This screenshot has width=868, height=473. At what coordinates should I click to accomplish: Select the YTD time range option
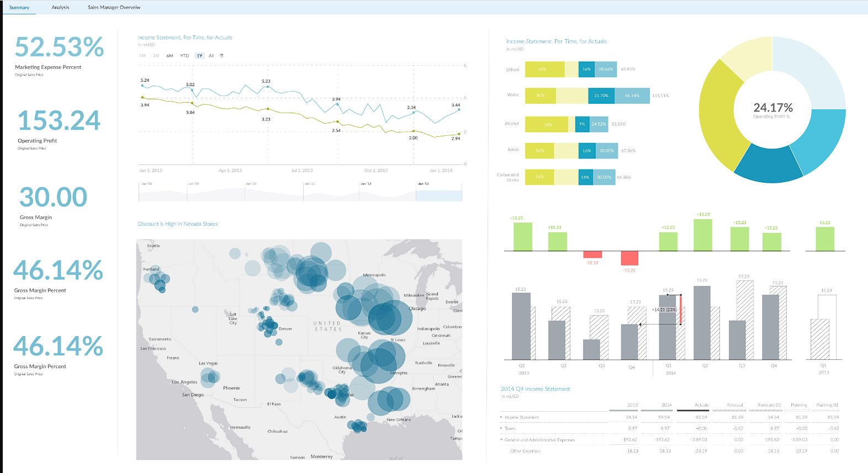184,56
